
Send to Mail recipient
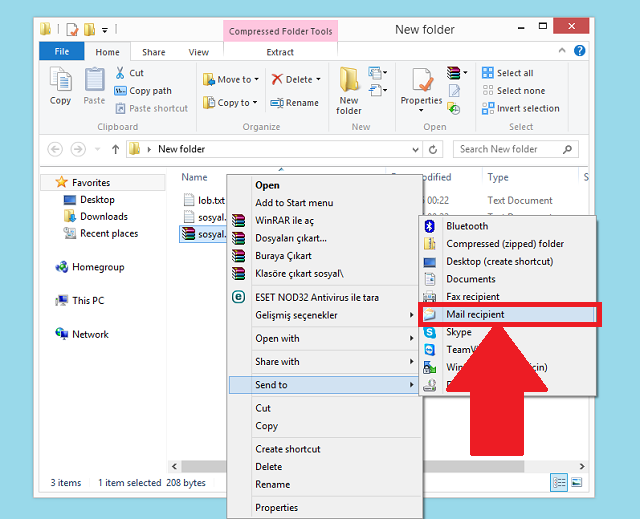coord(508,314)
